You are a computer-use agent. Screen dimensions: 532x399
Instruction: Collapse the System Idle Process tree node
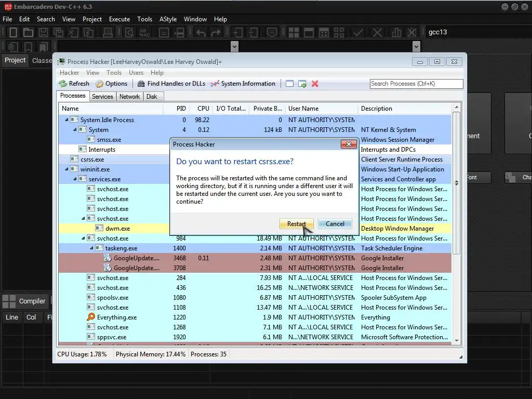[x=66, y=120]
